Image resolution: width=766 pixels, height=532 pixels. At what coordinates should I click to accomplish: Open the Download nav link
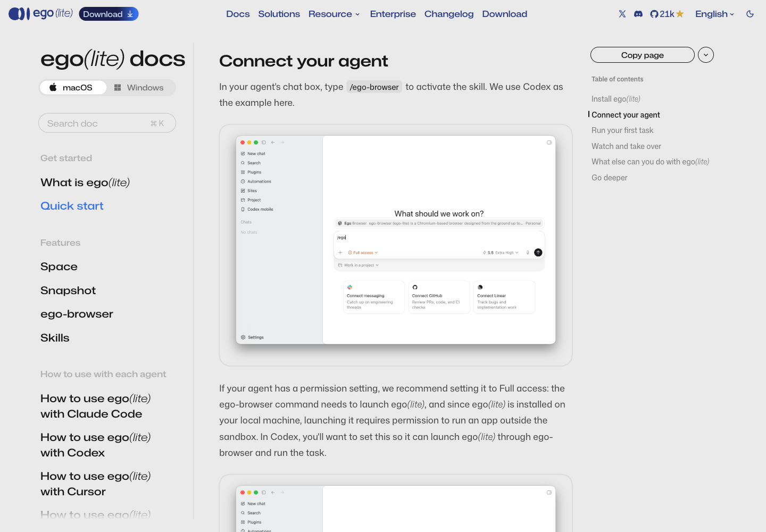coord(505,14)
